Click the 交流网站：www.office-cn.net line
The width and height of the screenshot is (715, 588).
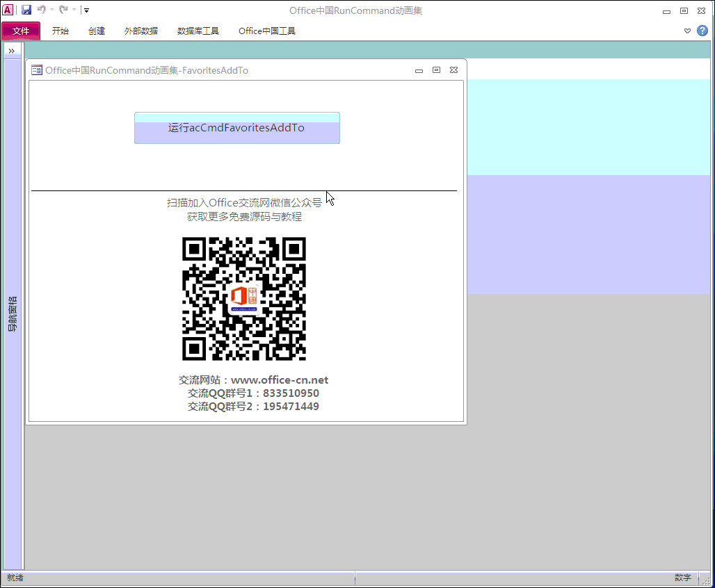(254, 380)
